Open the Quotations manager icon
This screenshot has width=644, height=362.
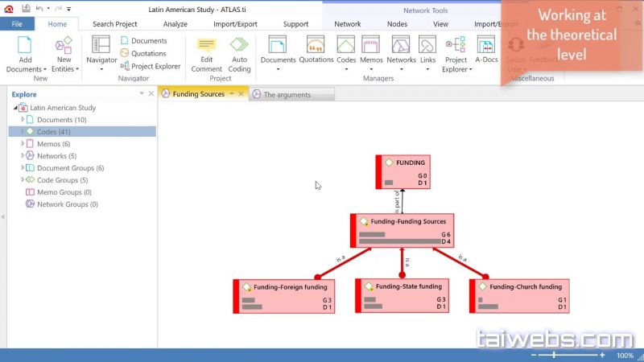(x=316, y=45)
